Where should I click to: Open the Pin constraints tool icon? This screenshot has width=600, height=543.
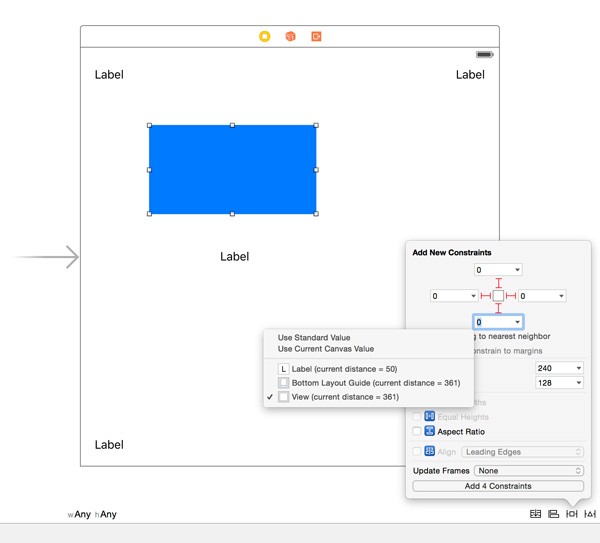(572, 514)
